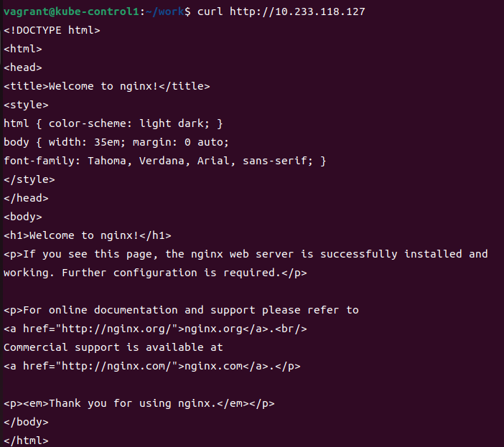This screenshot has width=504, height=447.
Task: Click the closing </html> tag
Action: [x=26, y=441]
